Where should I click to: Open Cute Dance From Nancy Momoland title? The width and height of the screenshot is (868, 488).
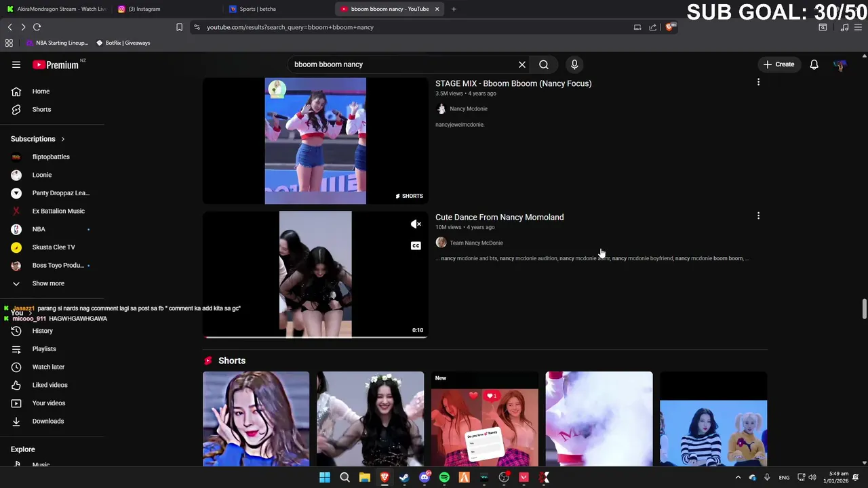coord(499,217)
